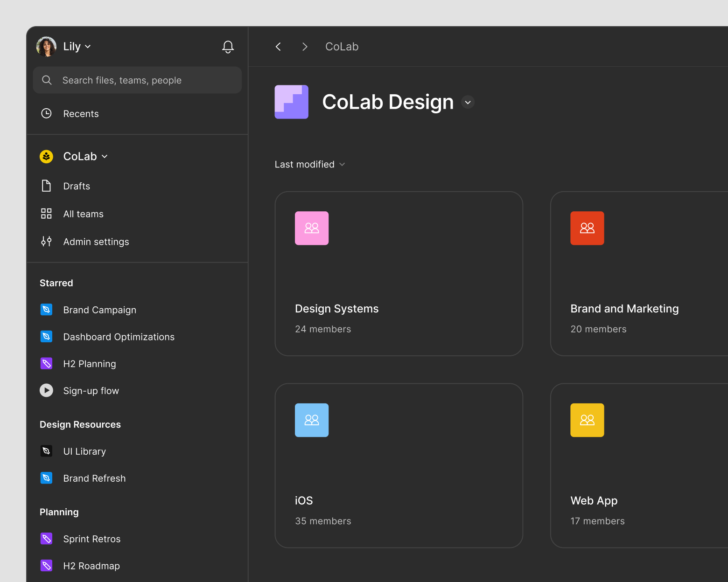Click the Brand Campaign file icon
Screen dimensions: 728x582
coord(46,310)
